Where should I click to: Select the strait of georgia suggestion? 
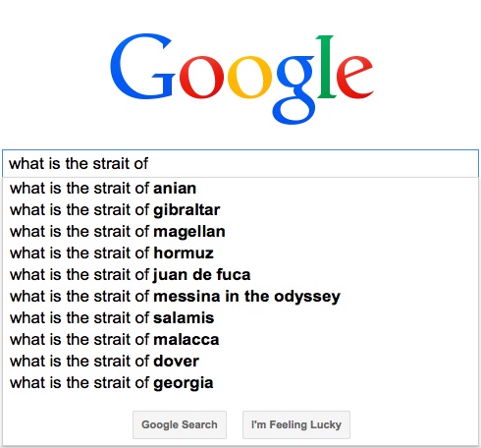point(240,383)
